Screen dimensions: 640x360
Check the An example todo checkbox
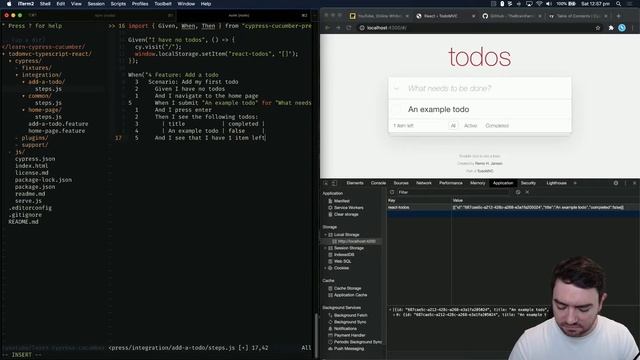coord(397,109)
